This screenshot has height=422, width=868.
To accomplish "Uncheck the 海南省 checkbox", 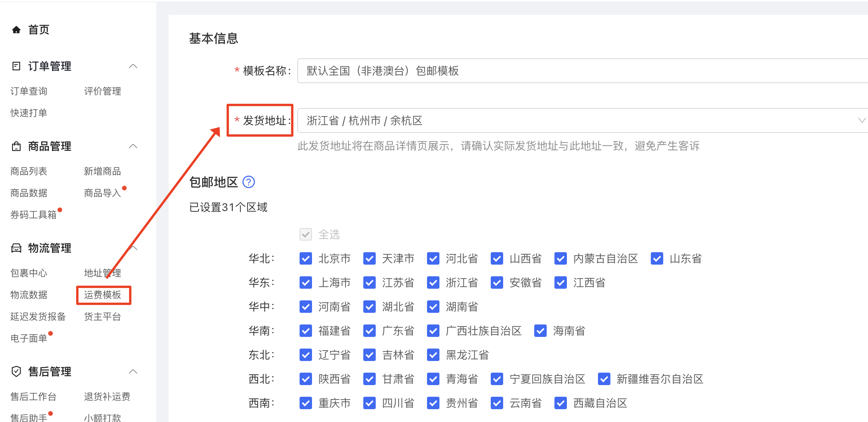I will 540,331.
